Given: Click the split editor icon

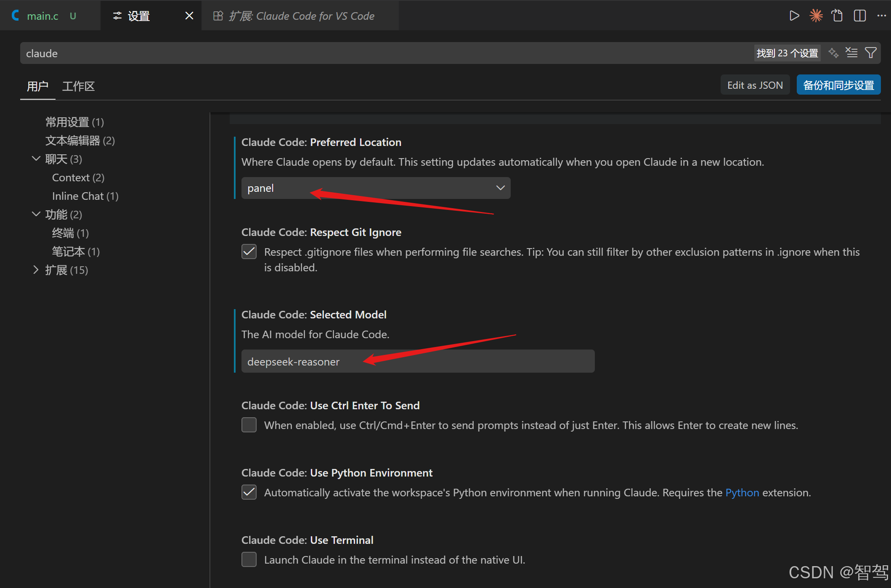Looking at the screenshot, I should [x=859, y=16].
